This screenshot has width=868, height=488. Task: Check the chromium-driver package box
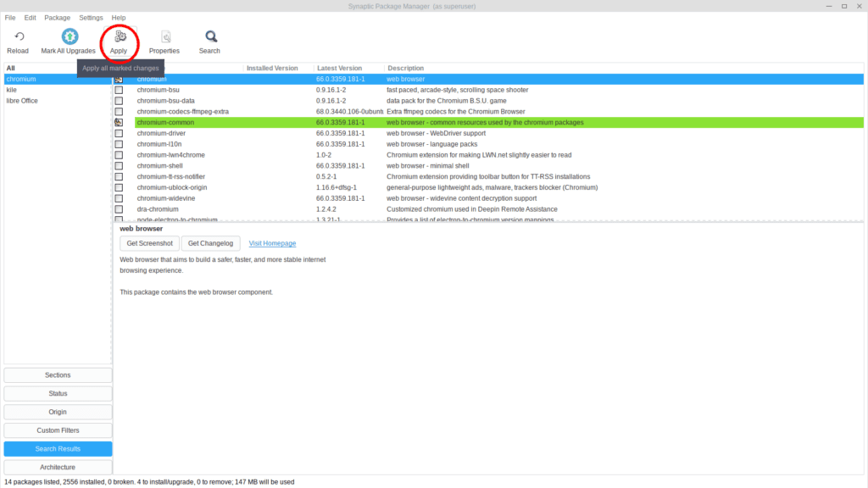[x=119, y=133]
